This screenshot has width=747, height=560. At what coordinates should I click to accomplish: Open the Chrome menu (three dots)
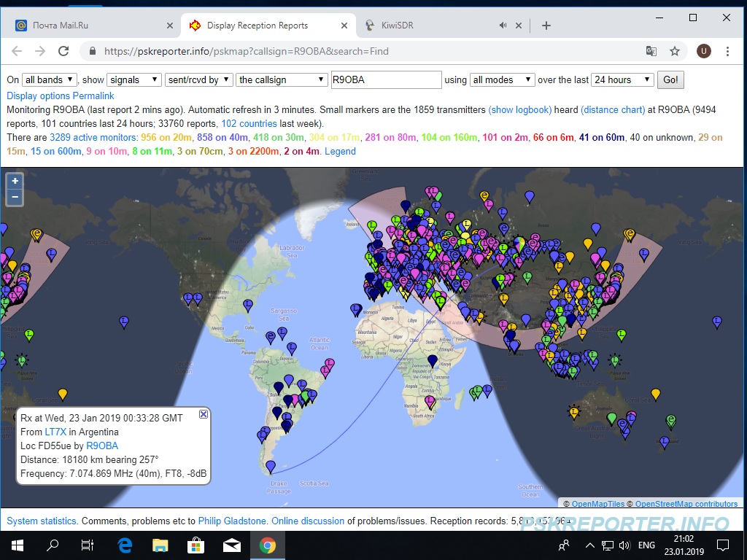pyautogui.click(x=727, y=51)
